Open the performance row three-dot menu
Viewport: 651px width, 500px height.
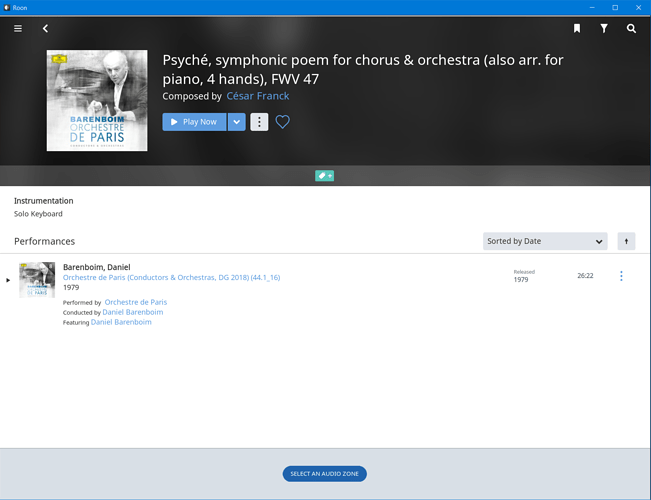tap(621, 276)
